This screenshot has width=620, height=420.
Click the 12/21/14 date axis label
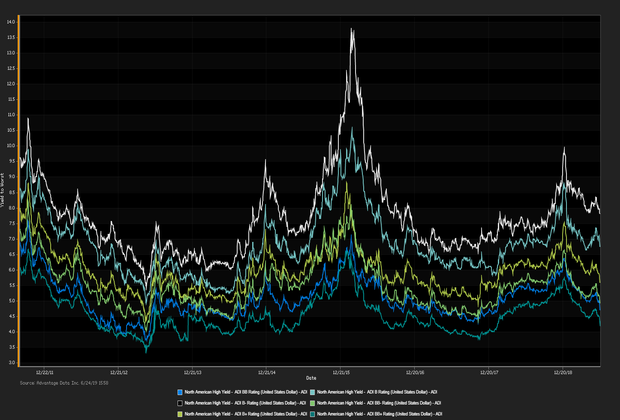[267, 373]
